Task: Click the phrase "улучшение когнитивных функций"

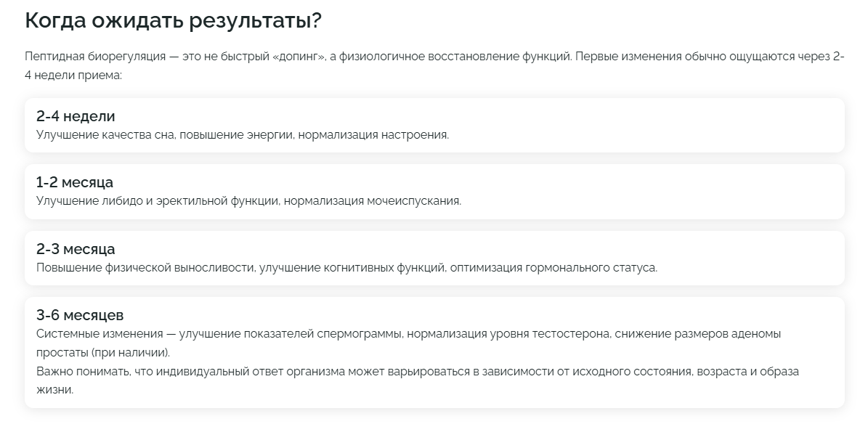Action: point(352,267)
